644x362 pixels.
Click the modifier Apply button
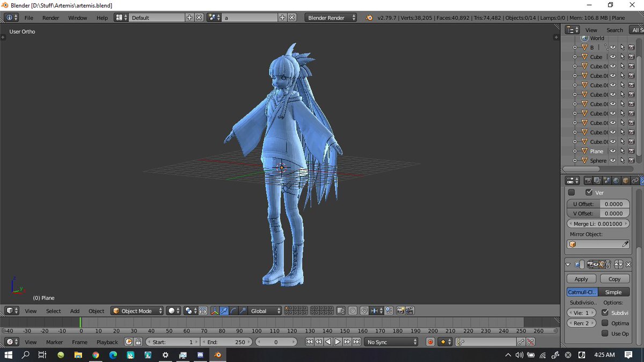coord(581,279)
